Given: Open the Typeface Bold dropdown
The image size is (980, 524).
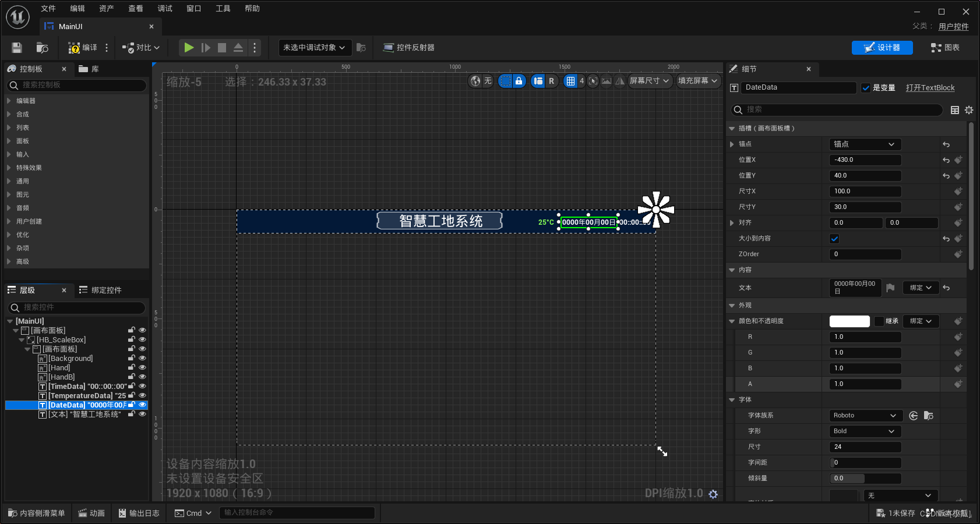Looking at the screenshot, I should [865, 431].
